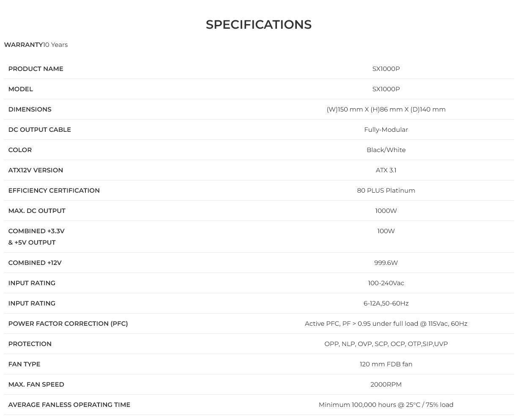Click the COMBINED +3.3V & +5V OUTPUT label
The image size is (518, 420).
click(36, 237)
